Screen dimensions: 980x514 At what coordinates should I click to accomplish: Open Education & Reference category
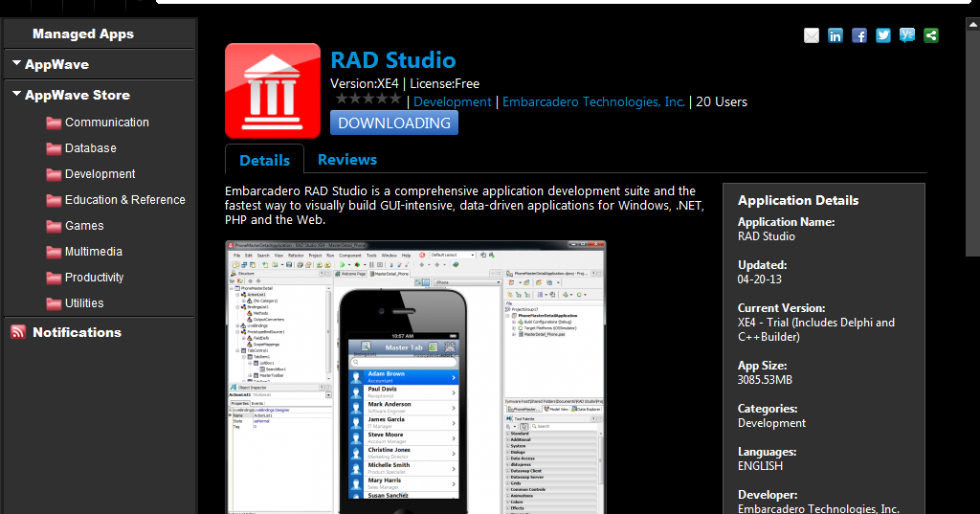point(125,200)
